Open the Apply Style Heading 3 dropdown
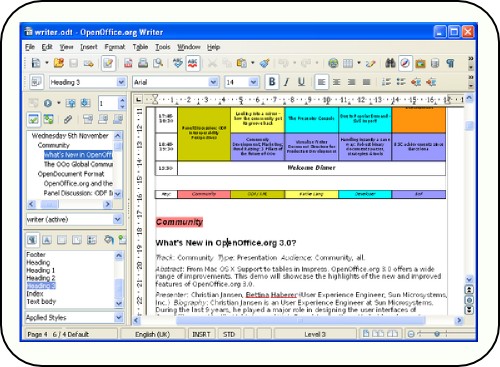Image resolution: width=500 pixels, height=367 pixels. (x=121, y=82)
